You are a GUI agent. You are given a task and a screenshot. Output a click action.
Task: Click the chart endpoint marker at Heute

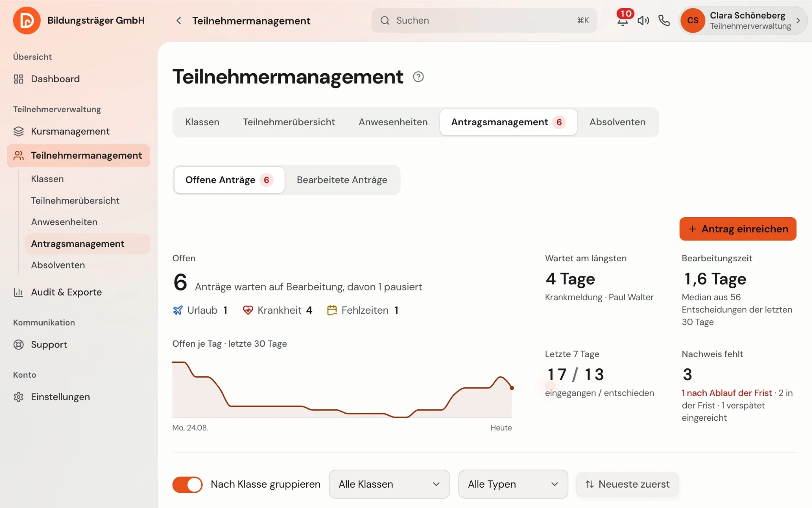coord(512,388)
